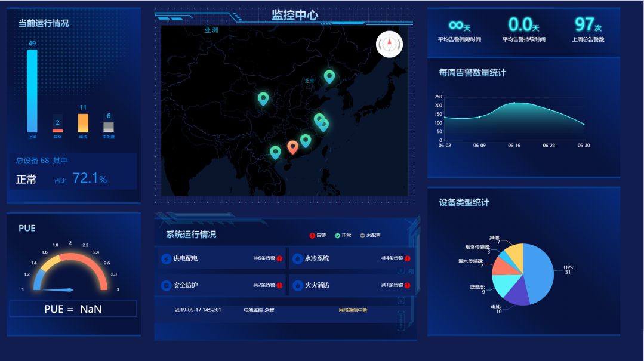Click the line chart data point at 06-23
The width and height of the screenshot is (644, 361).
pos(549,109)
